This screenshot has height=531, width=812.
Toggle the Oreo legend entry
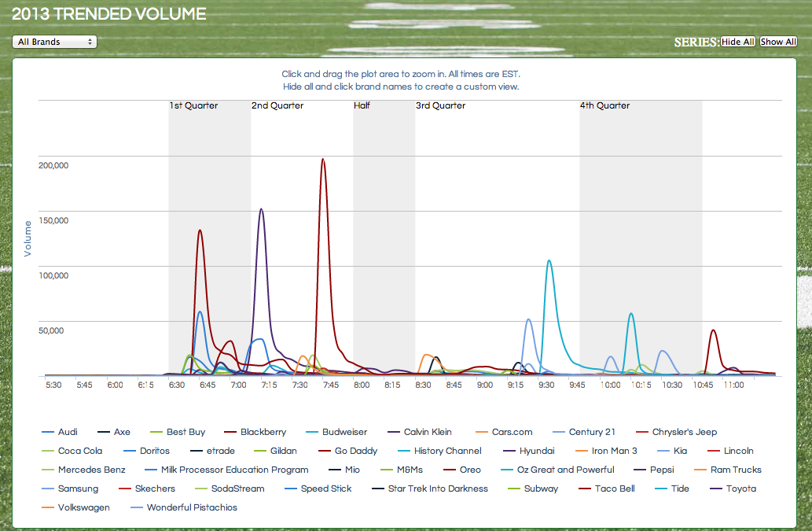(469, 470)
